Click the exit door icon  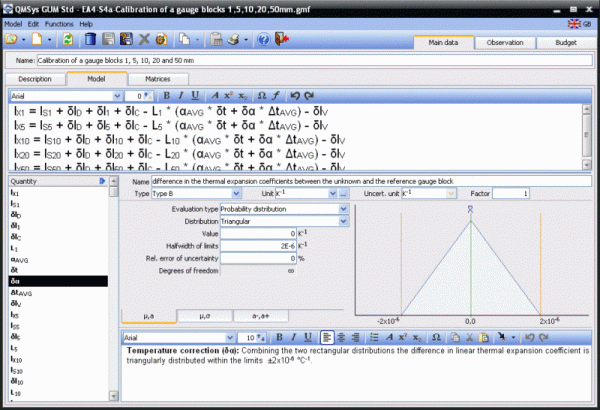pos(279,40)
